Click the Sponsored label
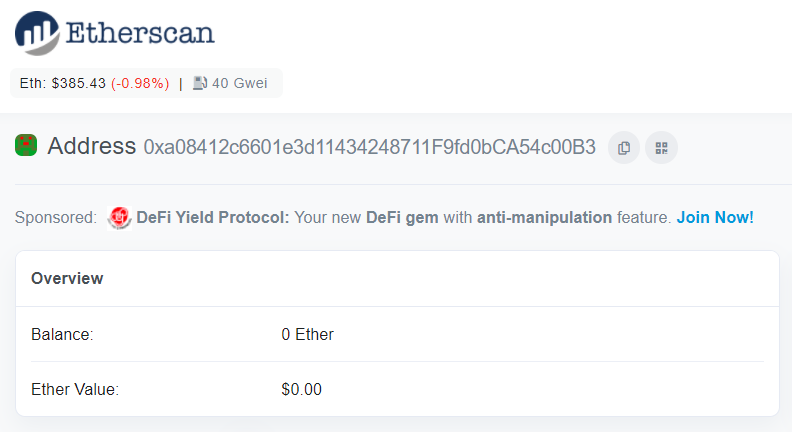Image resolution: width=792 pixels, height=432 pixels. pos(56,217)
